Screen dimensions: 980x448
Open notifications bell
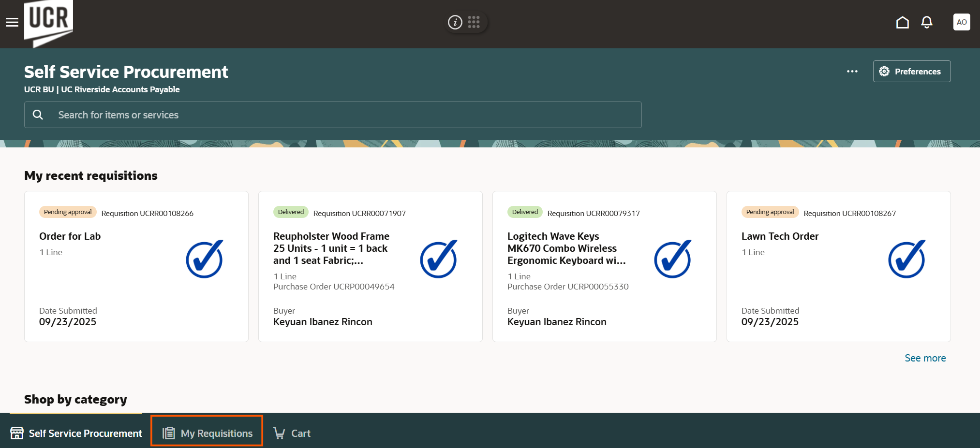(926, 22)
